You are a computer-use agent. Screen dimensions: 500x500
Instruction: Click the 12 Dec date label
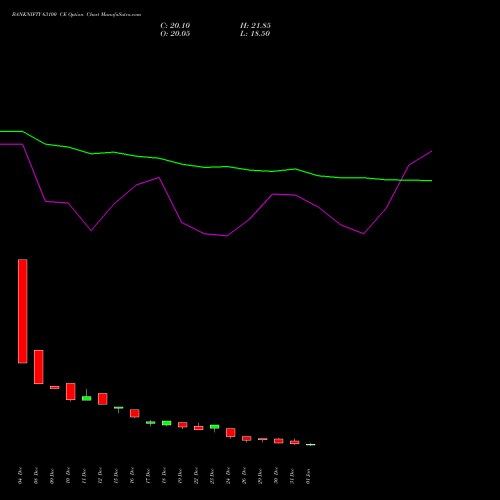[100, 476]
